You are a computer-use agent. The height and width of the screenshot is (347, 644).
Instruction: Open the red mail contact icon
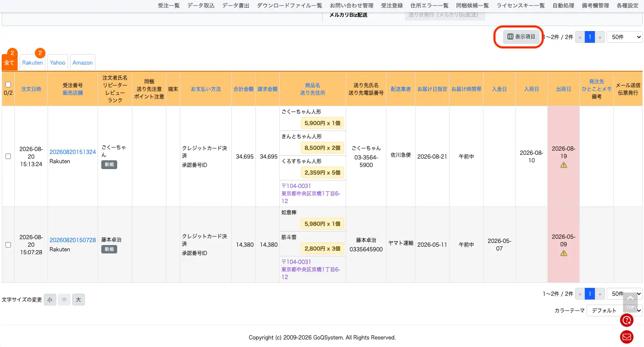(x=627, y=337)
